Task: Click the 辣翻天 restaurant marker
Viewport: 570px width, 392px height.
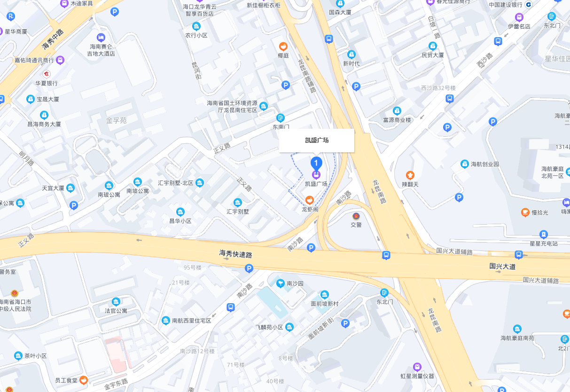Action: [x=410, y=175]
